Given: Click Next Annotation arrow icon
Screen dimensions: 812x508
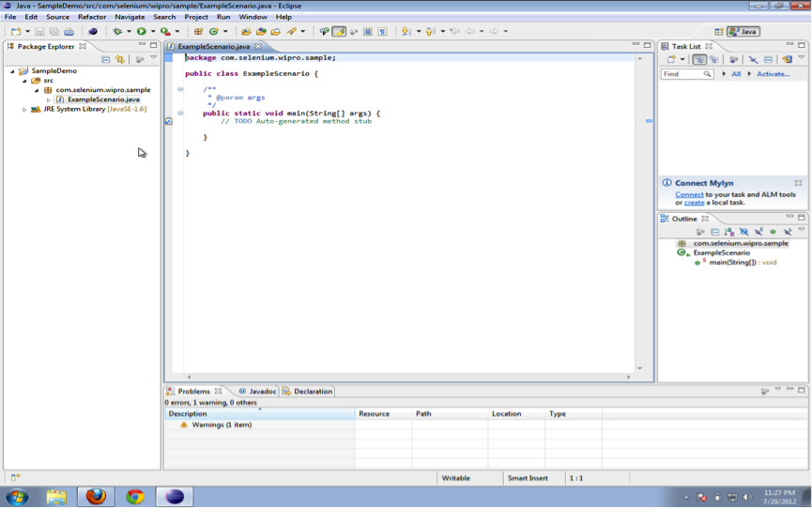Looking at the screenshot, I should pos(406,32).
